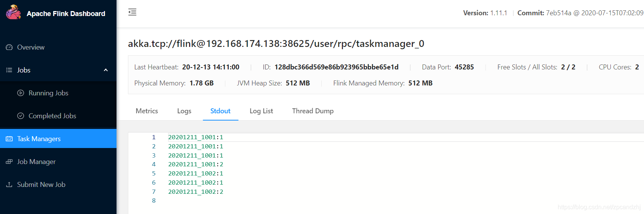Click the CPU Cores value 2
Image resolution: width=644 pixels, height=214 pixels.
tap(637, 67)
